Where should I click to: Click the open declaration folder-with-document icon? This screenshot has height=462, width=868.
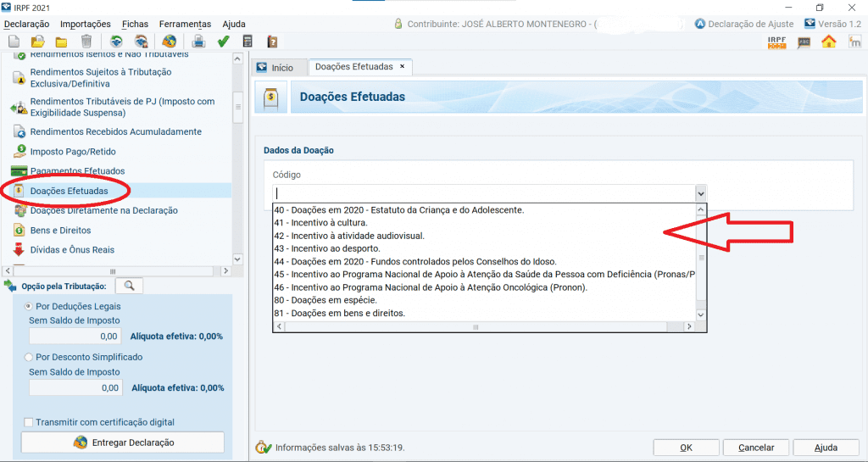coord(37,41)
